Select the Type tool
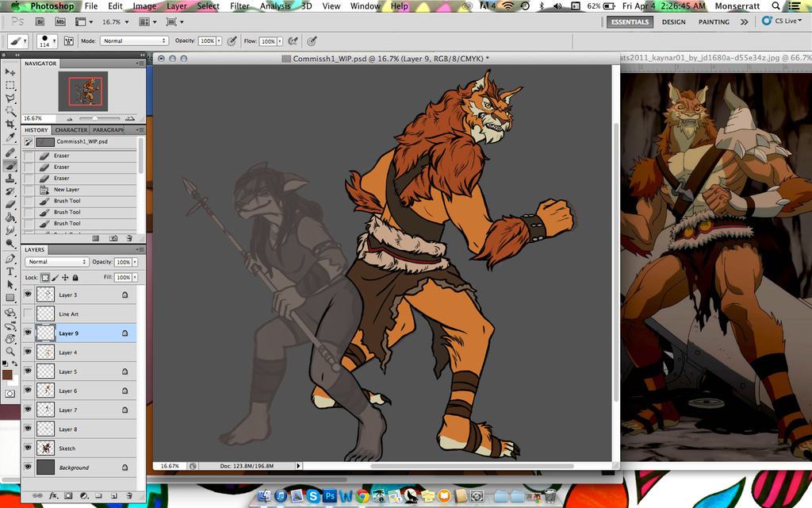 click(x=10, y=271)
